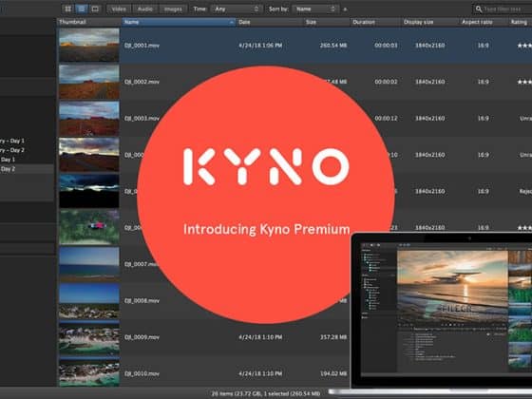The width and height of the screenshot is (532, 399).
Task: Click the 16:9 cell in DJI_0001 row
Action: click(484, 46)
